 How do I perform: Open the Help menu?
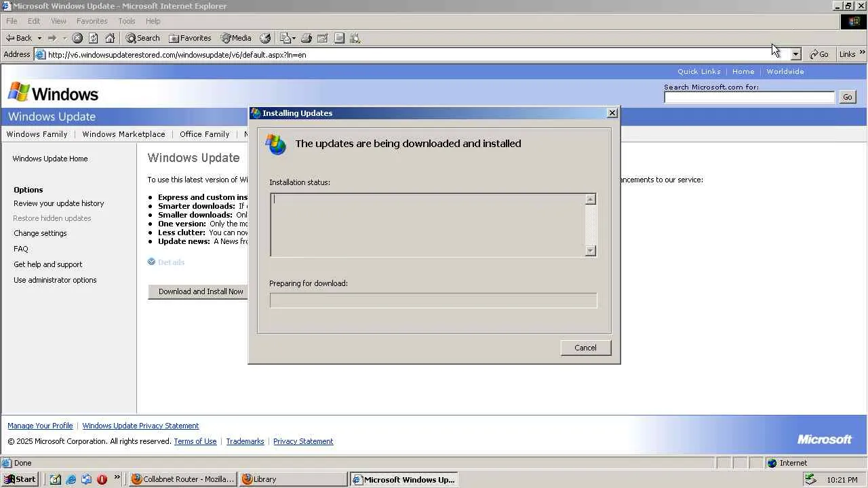click(153, 21)
